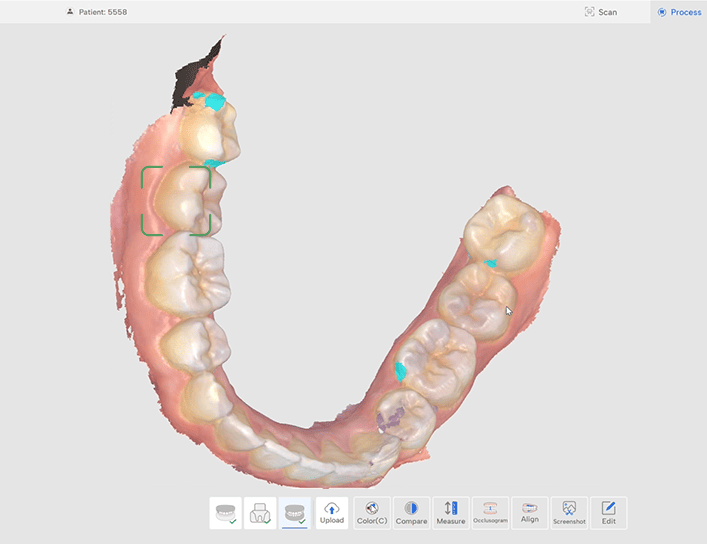
Task: Click the cyan patch on the top-left molar
Action: point(211,100)
